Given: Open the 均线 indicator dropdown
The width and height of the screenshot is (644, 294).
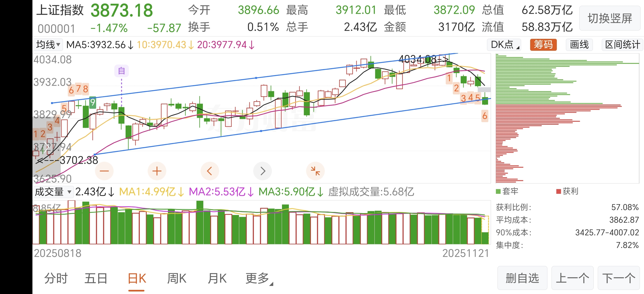Looking at the screenshot, I should click(x=48, y=45).
